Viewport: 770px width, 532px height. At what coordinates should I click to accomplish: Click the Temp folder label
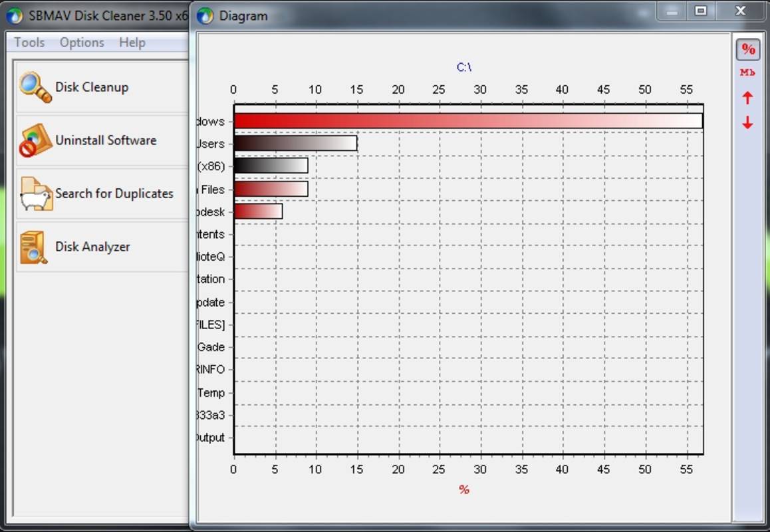211,393
